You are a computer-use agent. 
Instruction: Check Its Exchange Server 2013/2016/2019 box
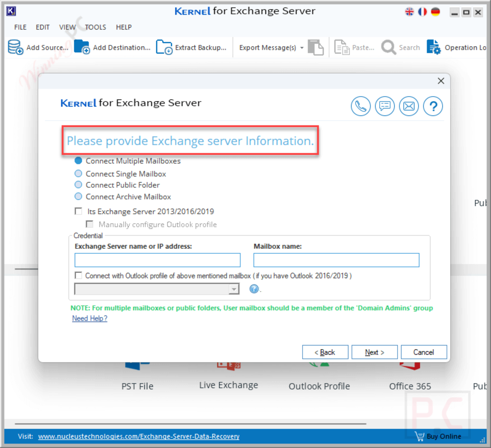(x=78, y=211)
